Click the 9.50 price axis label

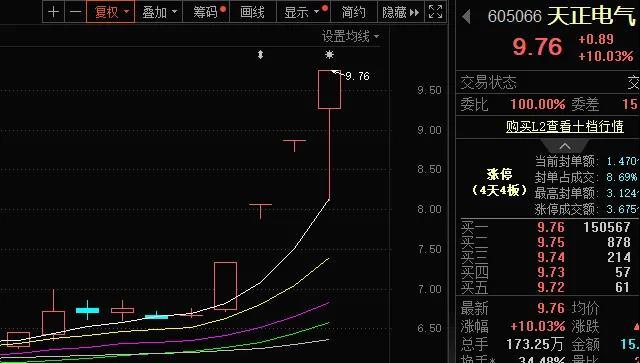click(429, 90)
